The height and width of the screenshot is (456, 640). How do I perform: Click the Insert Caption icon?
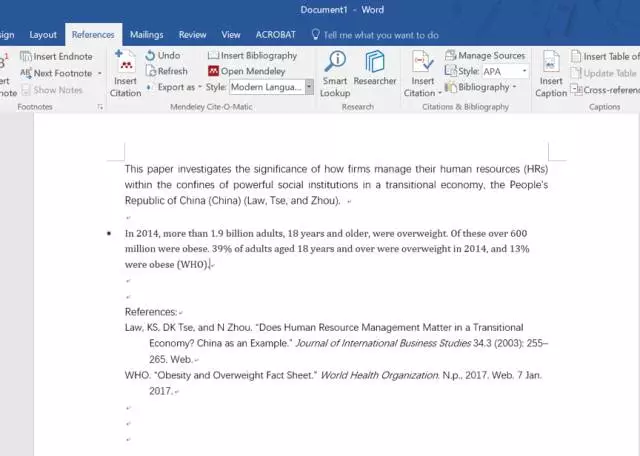click(551, 62)
